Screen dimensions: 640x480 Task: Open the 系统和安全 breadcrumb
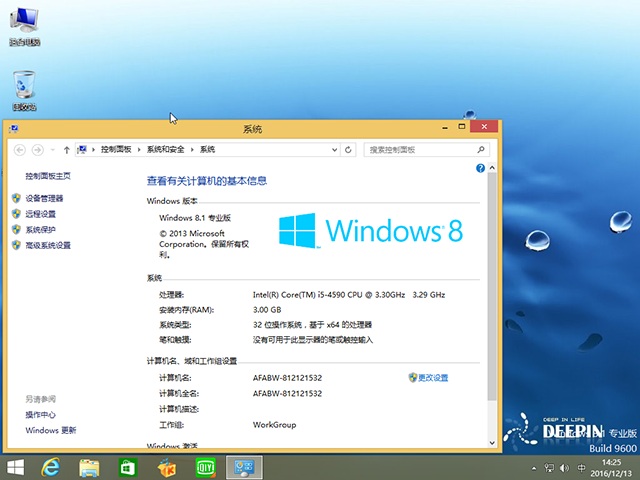[165, 149]
